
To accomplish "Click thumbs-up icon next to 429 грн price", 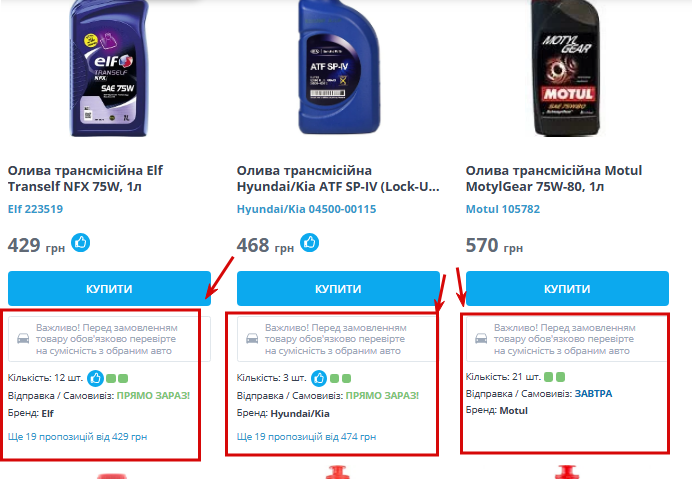I will (81, 243).
